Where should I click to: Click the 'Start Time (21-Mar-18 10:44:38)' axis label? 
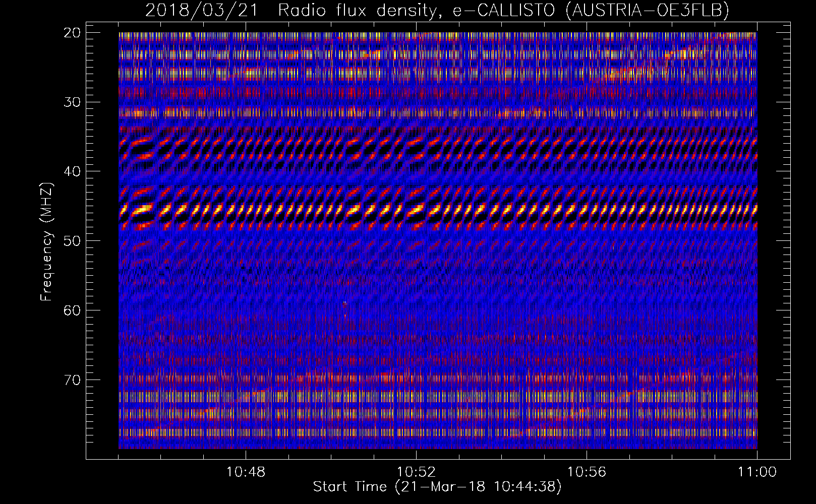[437, 487]
